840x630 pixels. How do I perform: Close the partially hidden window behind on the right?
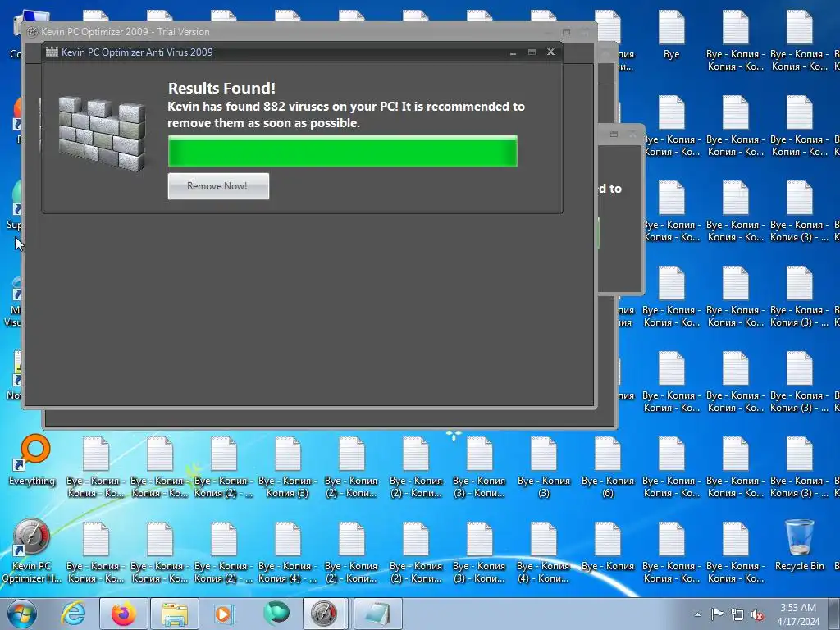[632, 134]
